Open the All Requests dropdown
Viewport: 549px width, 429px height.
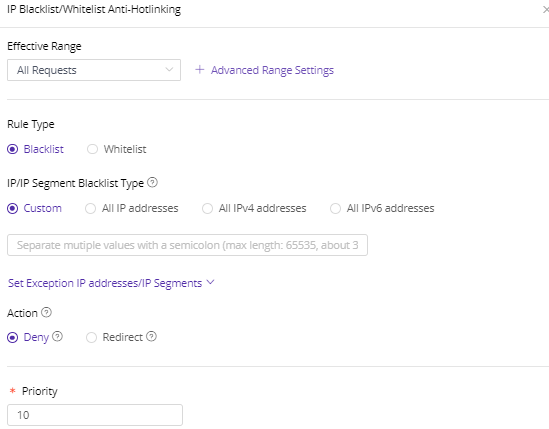click(x=94, y=70)
